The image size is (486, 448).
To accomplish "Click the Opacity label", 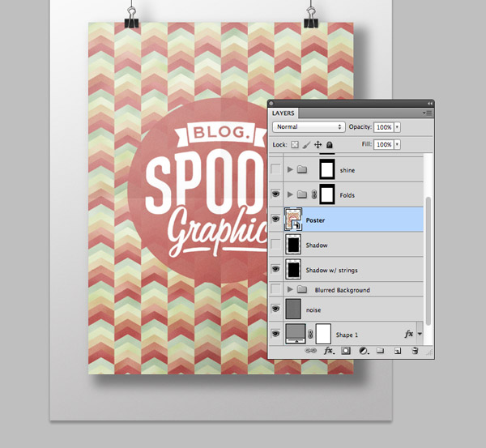I will (x=360, y=127).
